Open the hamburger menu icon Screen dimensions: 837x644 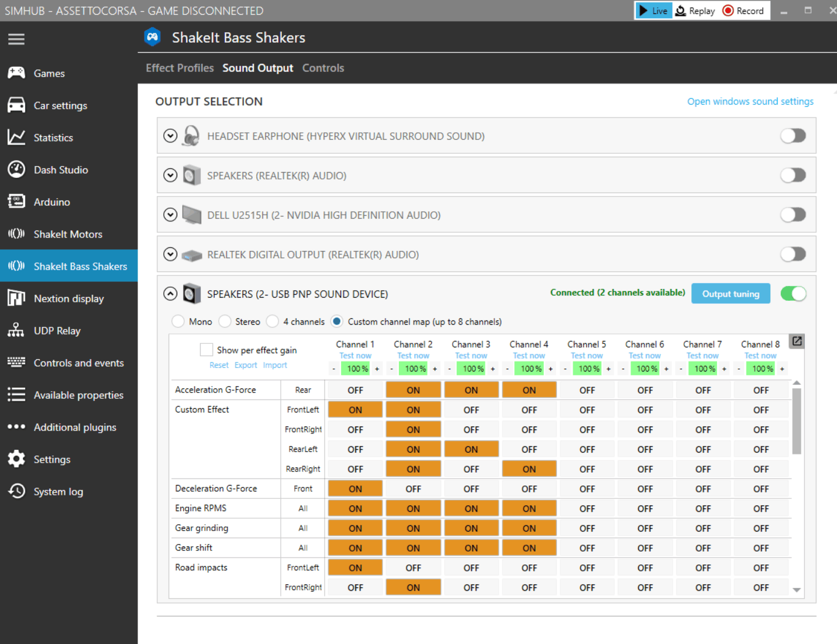[16, 39]
